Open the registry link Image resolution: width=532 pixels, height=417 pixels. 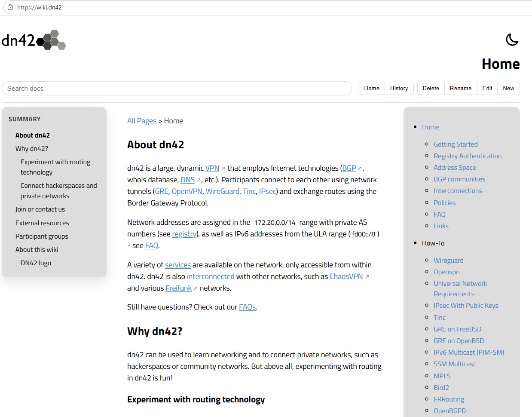click(x=184, y=234)
